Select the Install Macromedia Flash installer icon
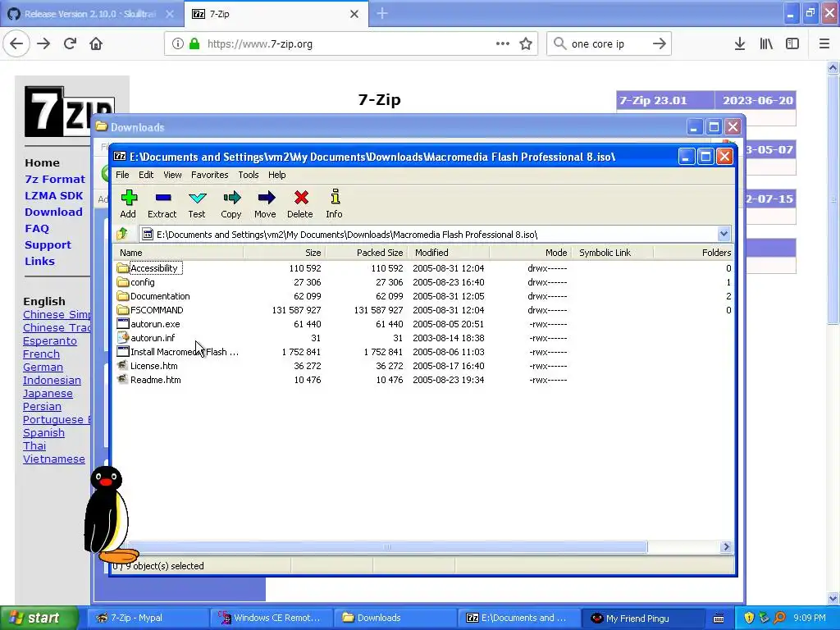 pyautogui.click(x=123, y=351)
